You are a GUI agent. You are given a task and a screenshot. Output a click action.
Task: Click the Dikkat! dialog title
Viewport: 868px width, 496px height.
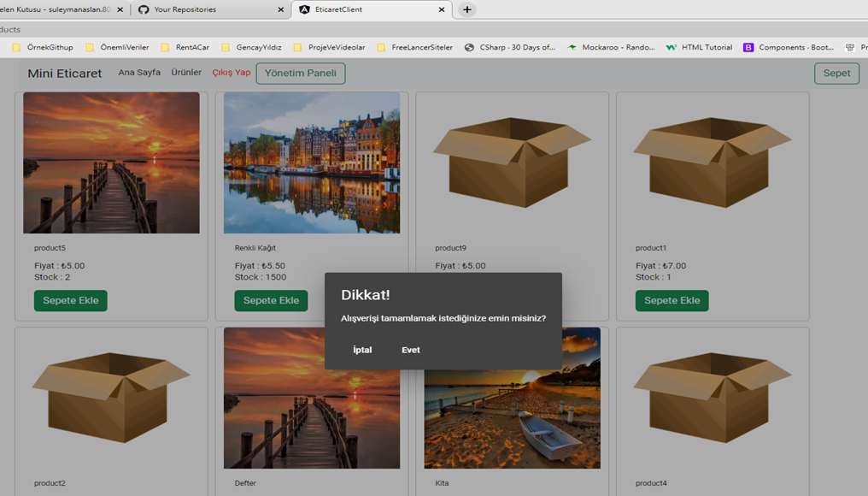click(366, 295)
